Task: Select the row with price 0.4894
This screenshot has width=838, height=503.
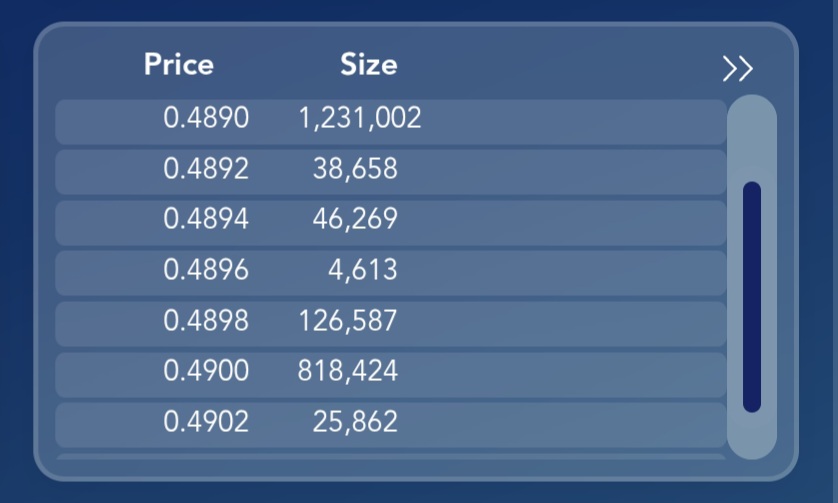Action: [391, 223]
